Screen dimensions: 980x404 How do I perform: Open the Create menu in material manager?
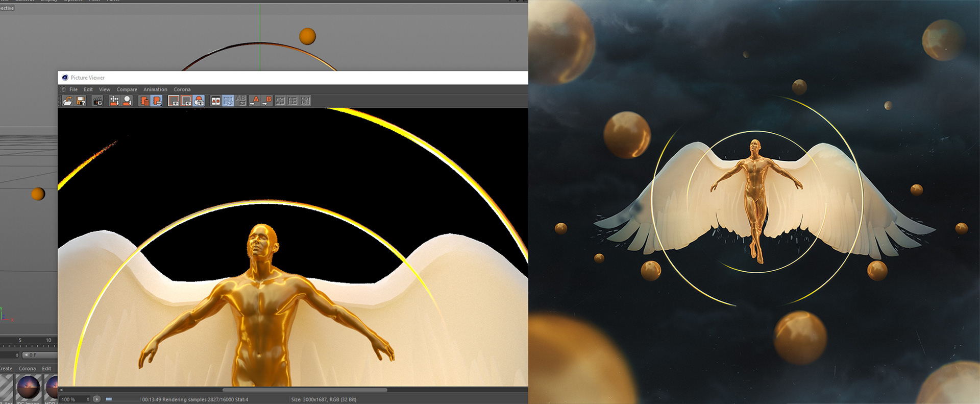coord(6,369)
